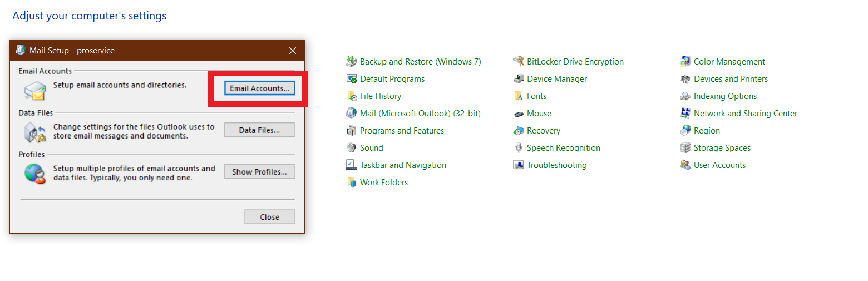Screen dimensions: 868x281
Task: Open the Device Manager link
Action: pyautogui.click(x=557, y=78)
